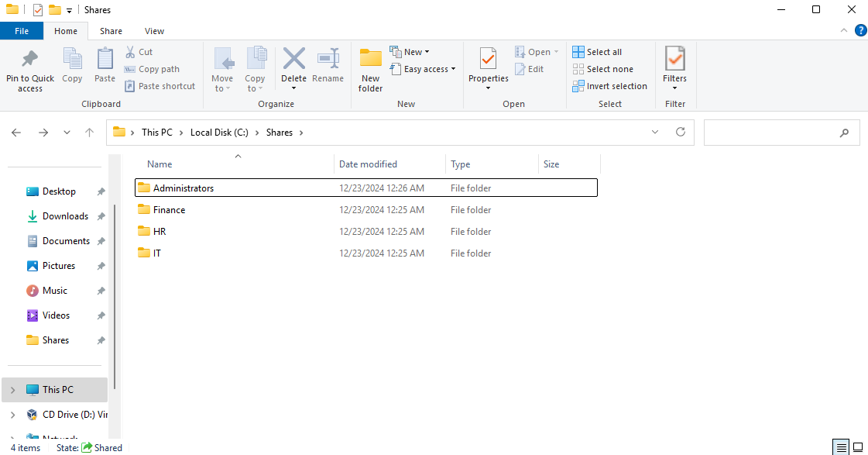Click the Filters icon in ribbon

pyautogui.click(x=674, y=60)
